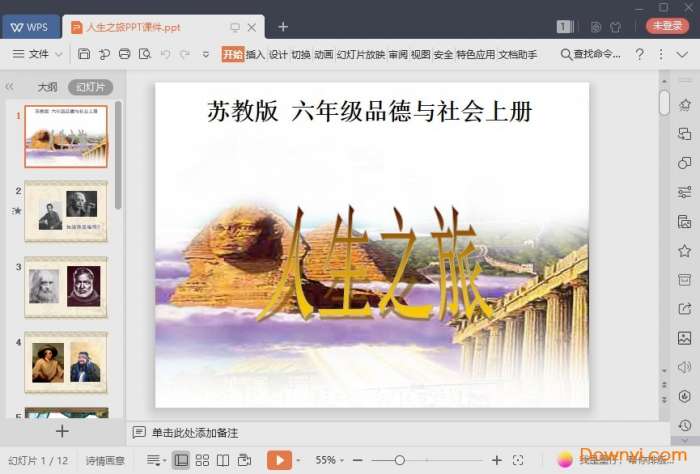Image resolution: width=700 pixels, height=474 pixels.
Task: Open the 55% zoom level dropdown
Action: click(x=329, y=460)
